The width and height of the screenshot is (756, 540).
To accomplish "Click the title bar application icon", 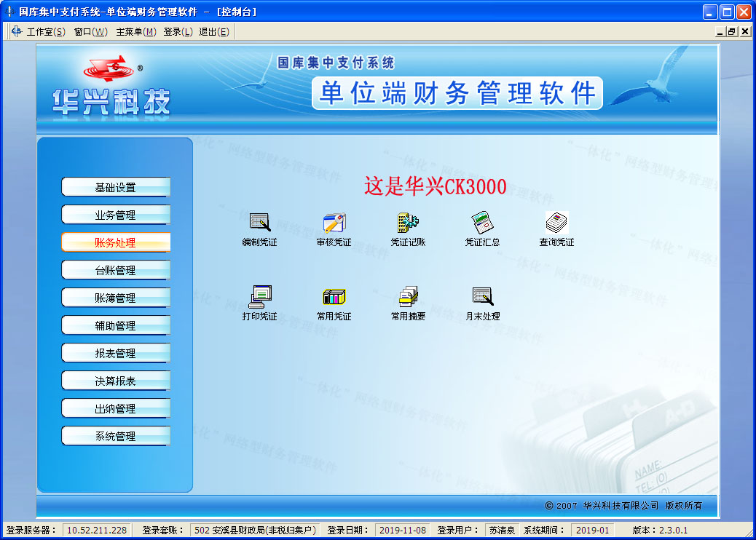I will [x=9, y=11].
